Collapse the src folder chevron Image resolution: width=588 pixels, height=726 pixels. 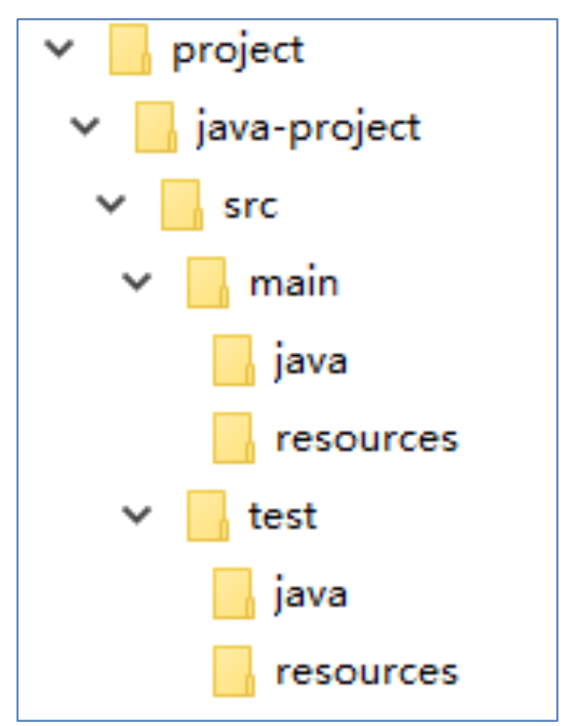point(111,204)
